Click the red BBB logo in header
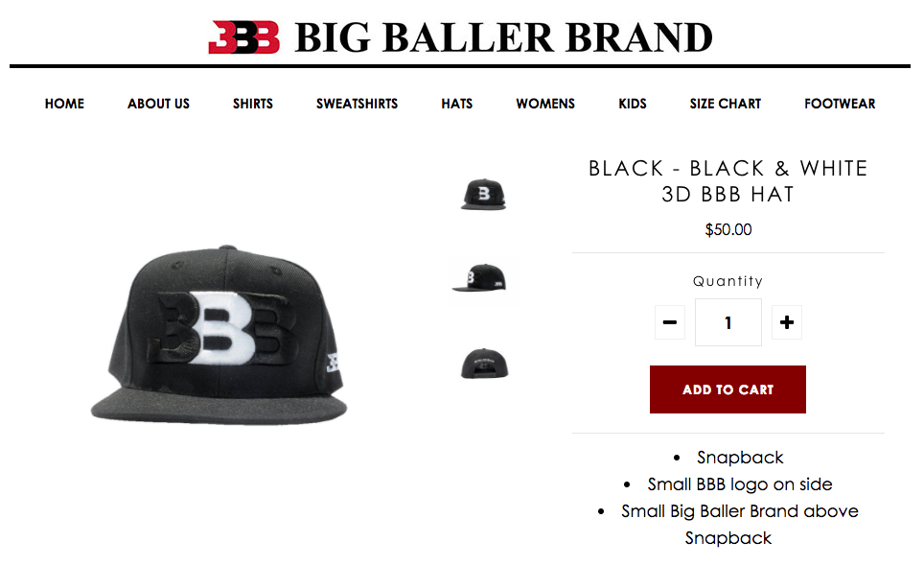The image size is (924, 566). coord(244,37)
